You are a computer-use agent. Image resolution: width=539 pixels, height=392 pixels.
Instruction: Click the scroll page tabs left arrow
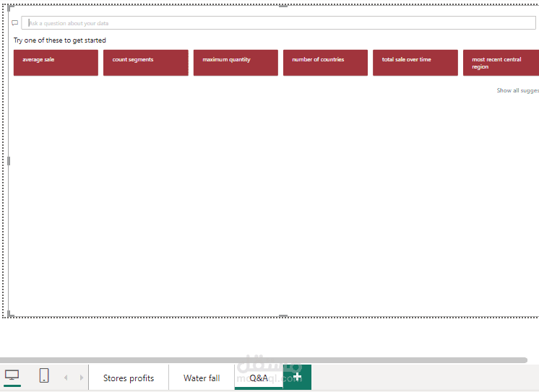(66, 378)
